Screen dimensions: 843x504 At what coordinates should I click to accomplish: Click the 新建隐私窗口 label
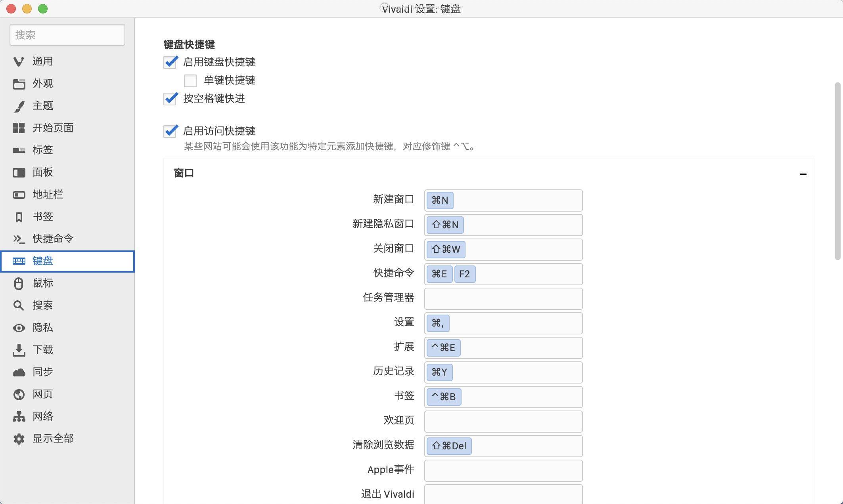[383, 224]
